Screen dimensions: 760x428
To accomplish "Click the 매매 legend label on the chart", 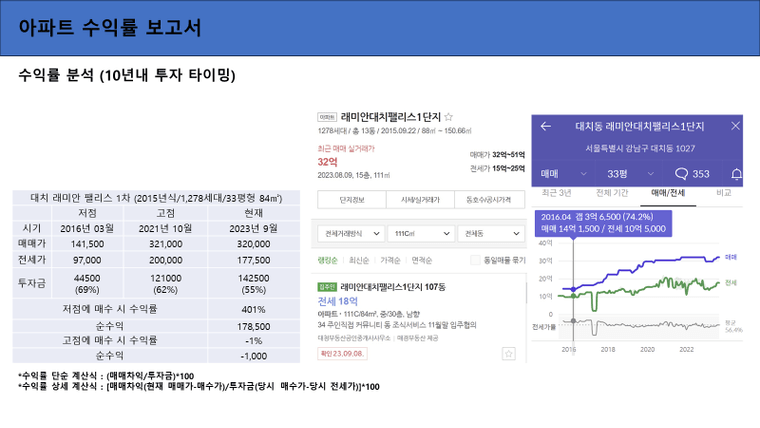I will point(730,257).
